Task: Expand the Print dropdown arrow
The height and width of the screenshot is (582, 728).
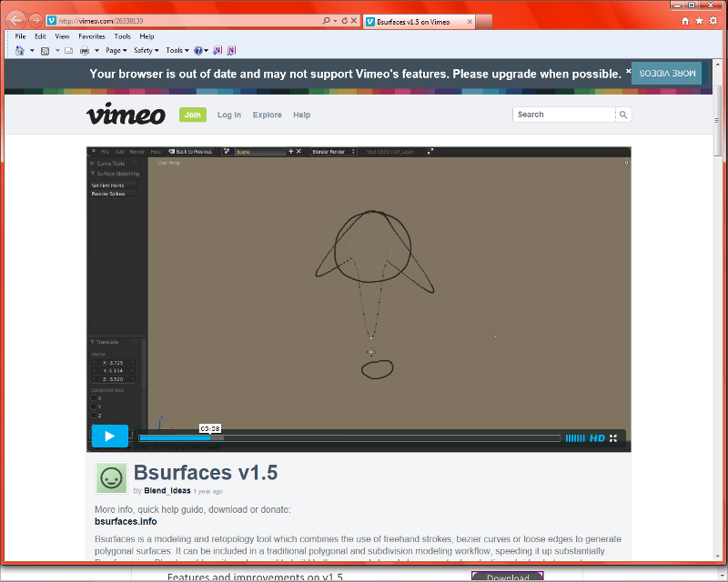Action: 97,51
